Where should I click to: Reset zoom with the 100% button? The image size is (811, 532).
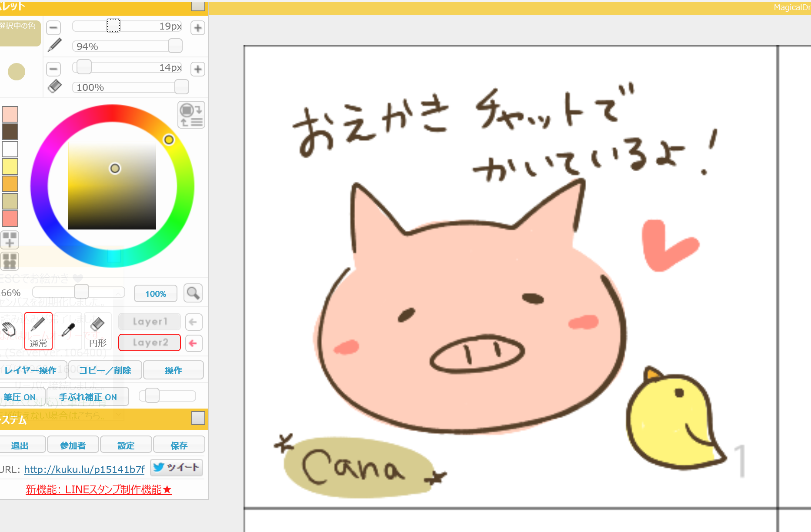point(156,294)
